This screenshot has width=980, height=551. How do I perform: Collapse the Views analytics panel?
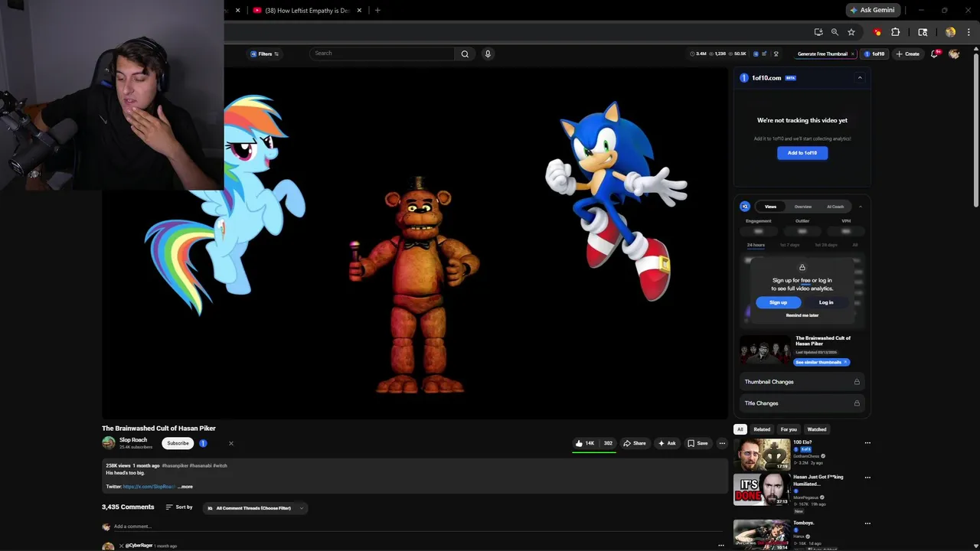click(860, 207)
